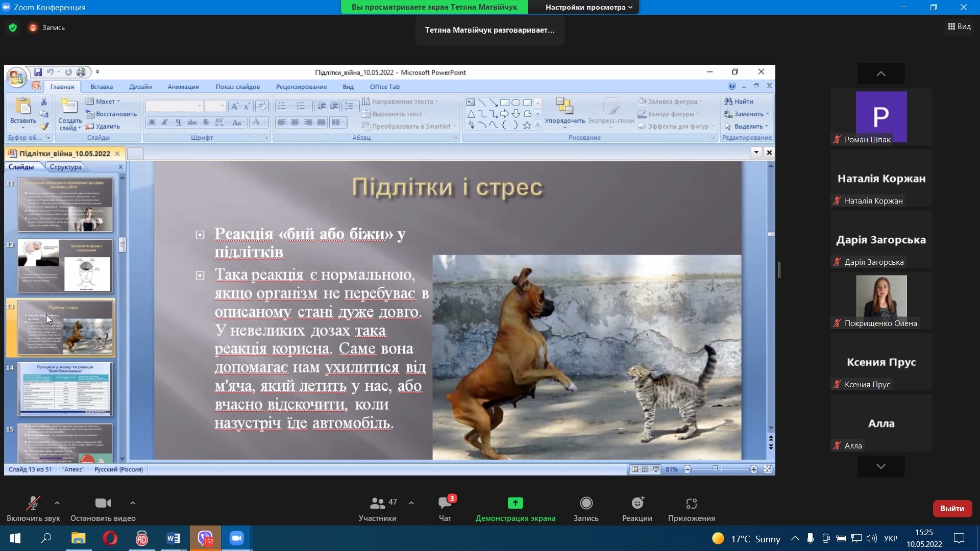This screenshot has height=551, width=980.
Task: Click slide 14 thumbnail
Action: (65, 389)
